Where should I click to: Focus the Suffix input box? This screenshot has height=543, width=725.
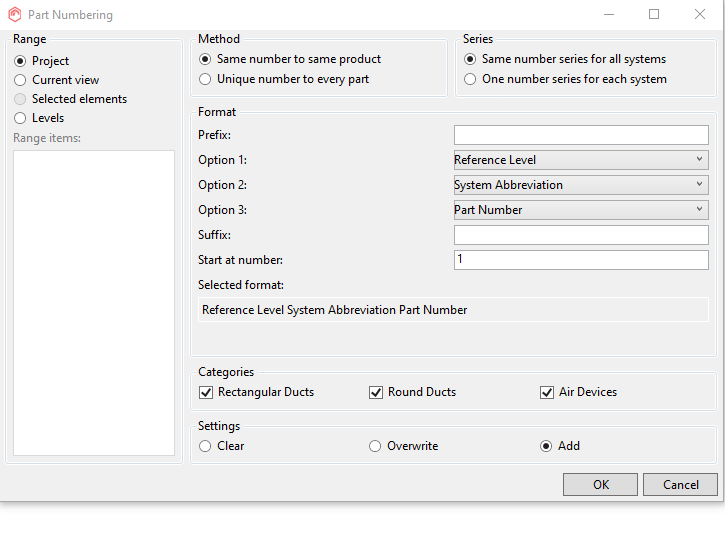tap(580, 235)
